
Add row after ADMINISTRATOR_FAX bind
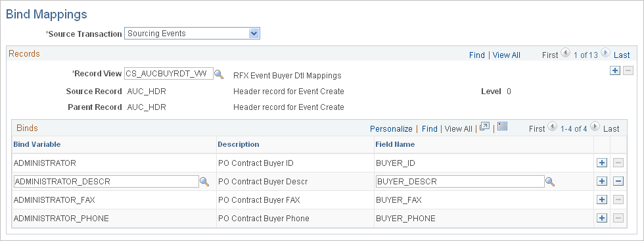coord(602,200)
